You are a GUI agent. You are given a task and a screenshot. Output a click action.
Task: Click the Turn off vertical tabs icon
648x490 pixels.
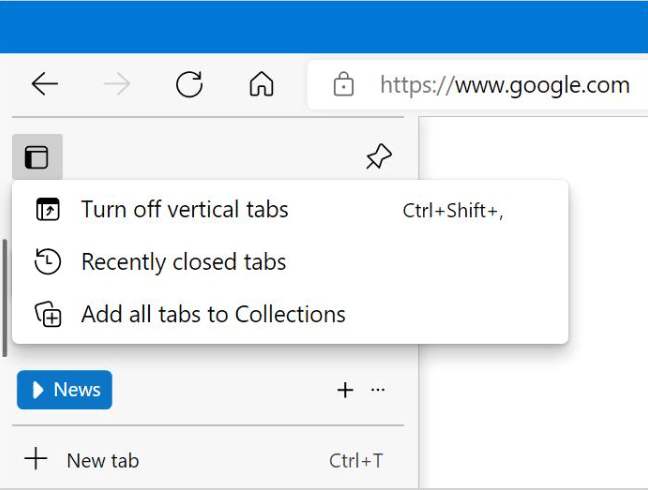pyautogui.click(x=48, y=209)
